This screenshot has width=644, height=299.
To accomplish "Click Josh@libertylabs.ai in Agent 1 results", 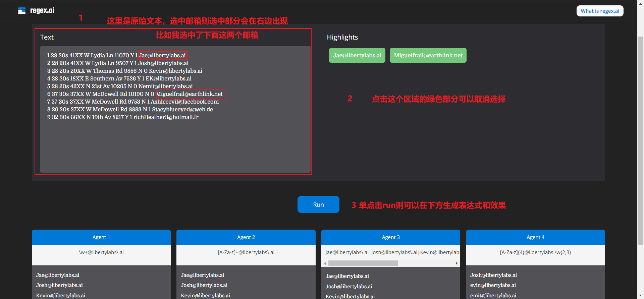I will pos(59,285).
